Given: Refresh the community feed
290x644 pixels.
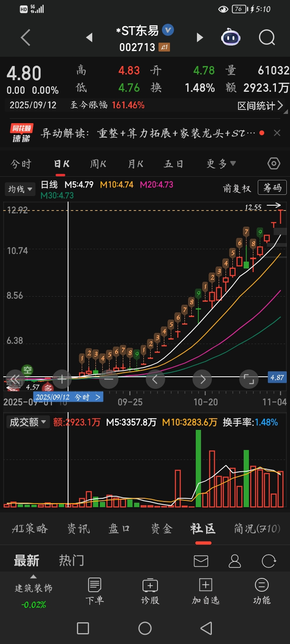Looking at the screenshot, I should click(x=269, y=561).
